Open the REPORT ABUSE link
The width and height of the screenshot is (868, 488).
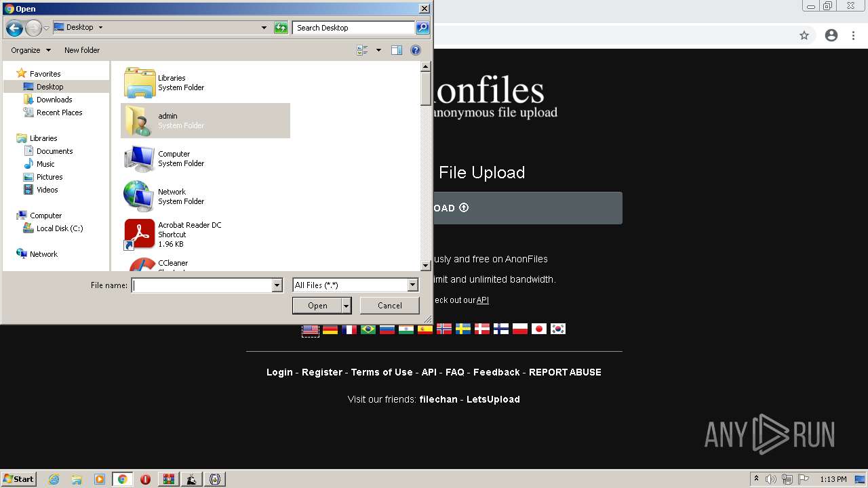565,372
